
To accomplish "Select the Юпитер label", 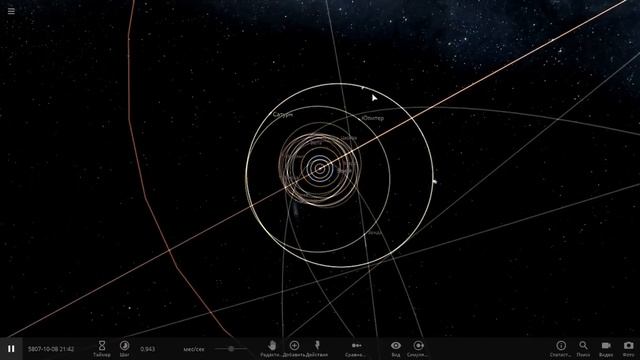I will point(373,118).
